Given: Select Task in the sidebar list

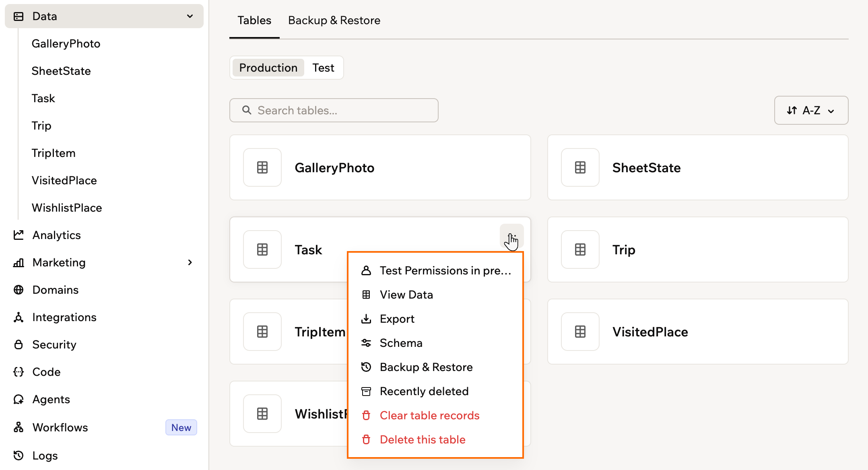Looking at the screenshot, I should (x=43, y=98).
